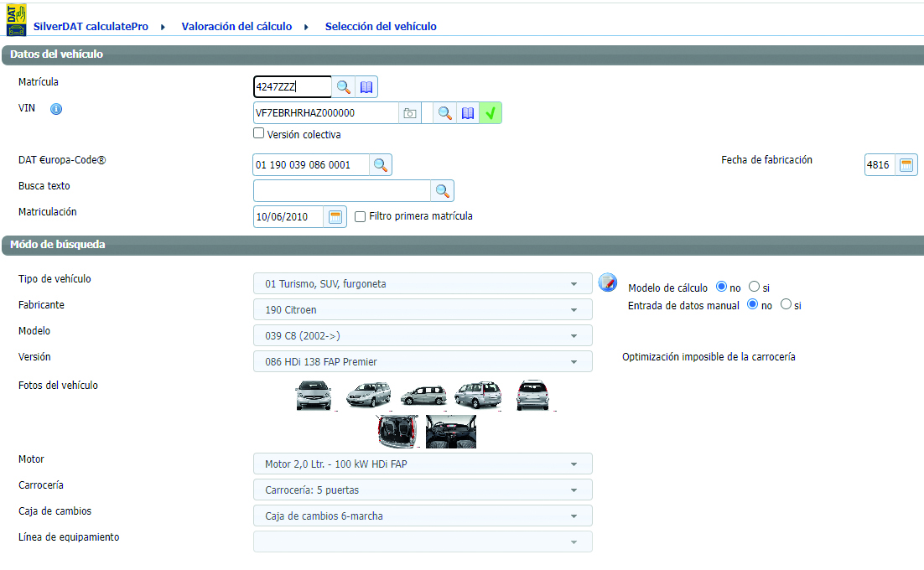Search the DAT €uropa-Code magnifier icon
The image size is (924, 570).
pos(381,165)
